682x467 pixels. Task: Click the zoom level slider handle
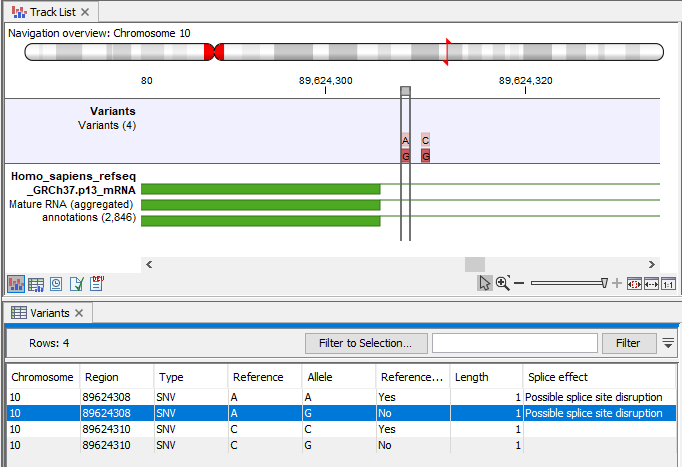click(603, 284)
